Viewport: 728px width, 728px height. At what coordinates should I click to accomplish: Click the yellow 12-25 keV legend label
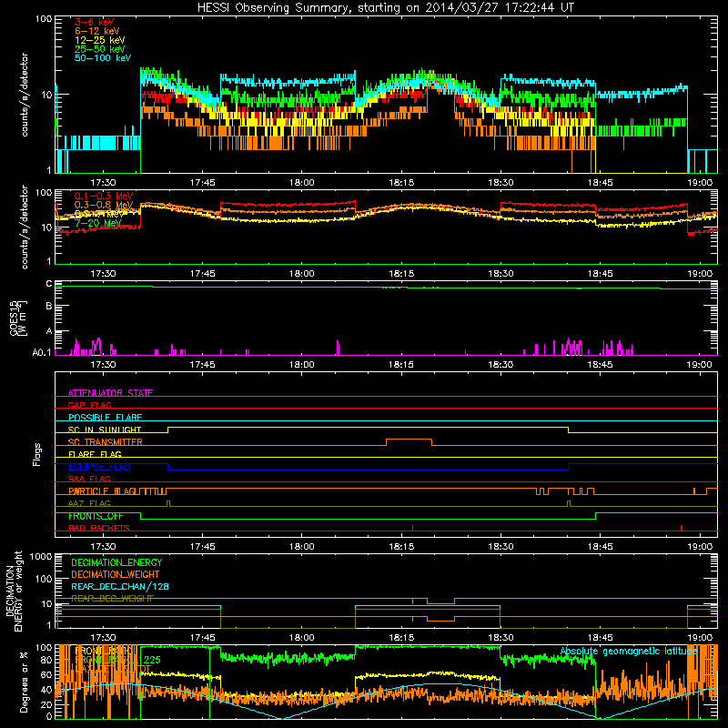100,40
